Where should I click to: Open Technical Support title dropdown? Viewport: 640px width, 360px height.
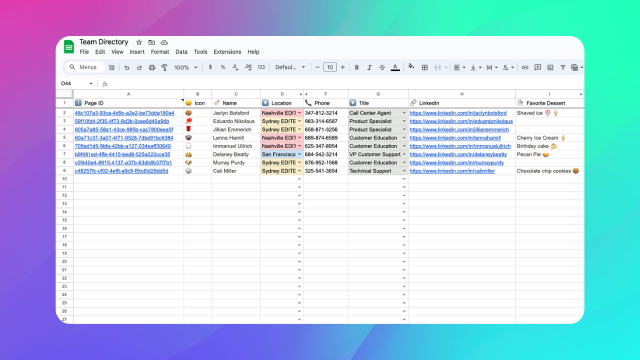tap(404, 171)
